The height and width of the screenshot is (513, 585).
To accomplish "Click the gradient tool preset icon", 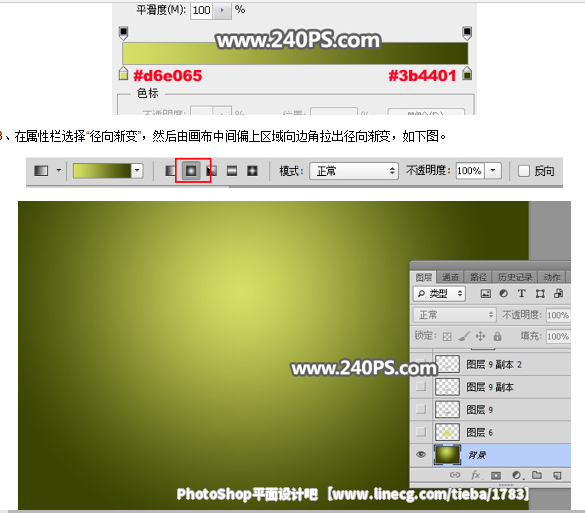I will (x=41, y=171).
